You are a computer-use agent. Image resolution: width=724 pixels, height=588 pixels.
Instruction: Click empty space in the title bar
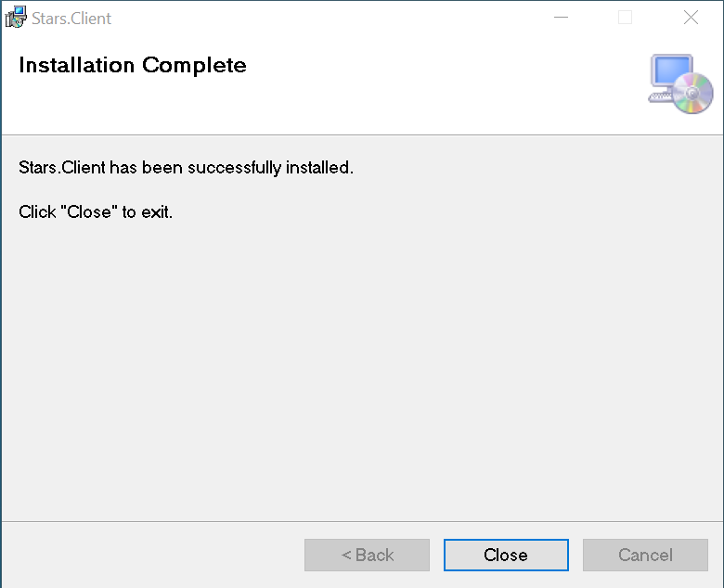point(325,18)
